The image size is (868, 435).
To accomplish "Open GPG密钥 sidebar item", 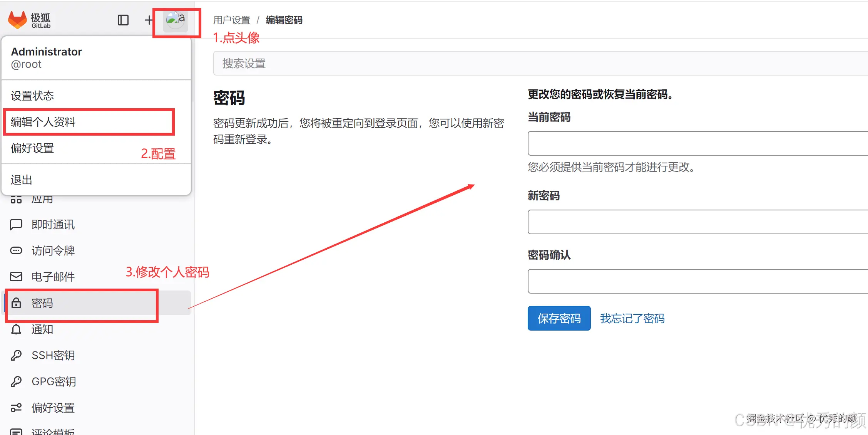I will [x=54, y=381].
